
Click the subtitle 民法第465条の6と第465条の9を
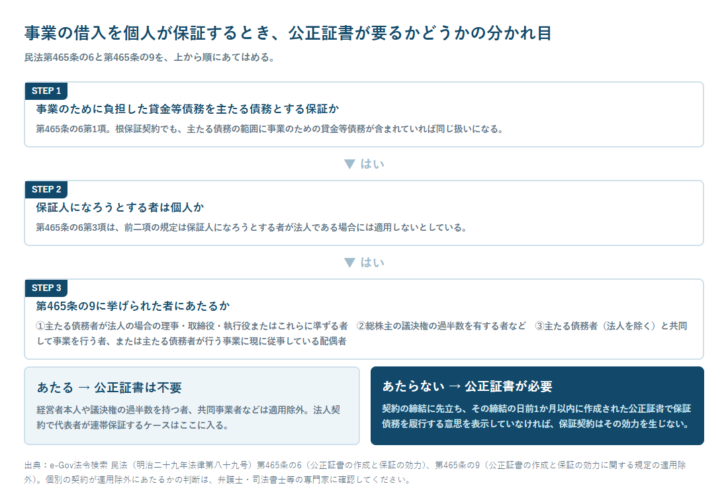150,58
